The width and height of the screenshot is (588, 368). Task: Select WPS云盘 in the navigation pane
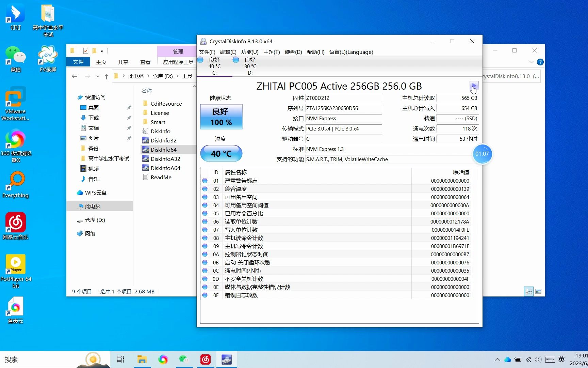(x=95, y=193)
